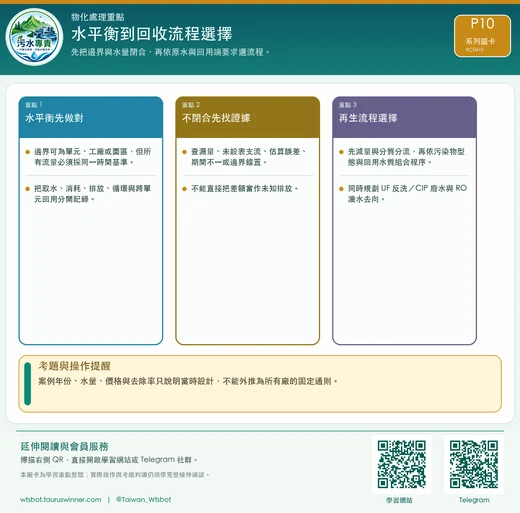Open the wtsbot.tauruswinner.com link
This screenshot has width=520, height=513.
(x=61, y=500)
